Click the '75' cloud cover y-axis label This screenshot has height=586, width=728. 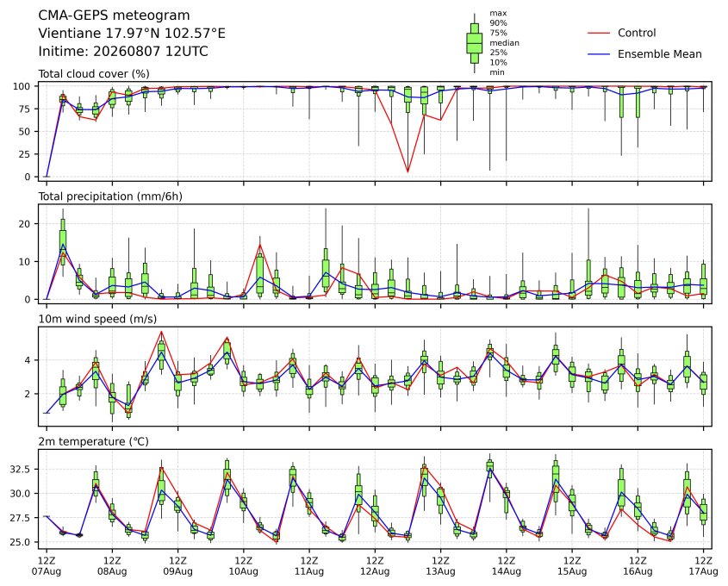coord(25,109)
